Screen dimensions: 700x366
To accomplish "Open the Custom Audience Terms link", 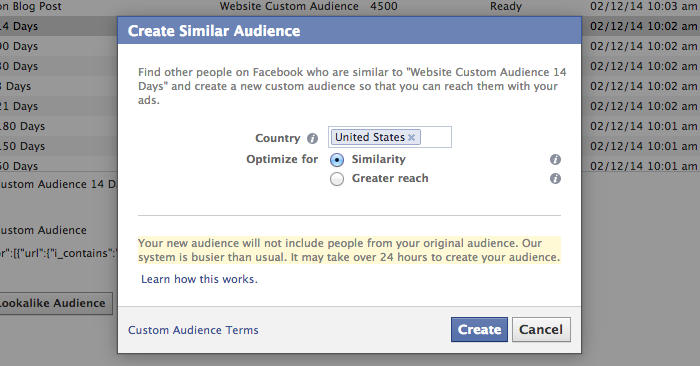I will point(193,330).
